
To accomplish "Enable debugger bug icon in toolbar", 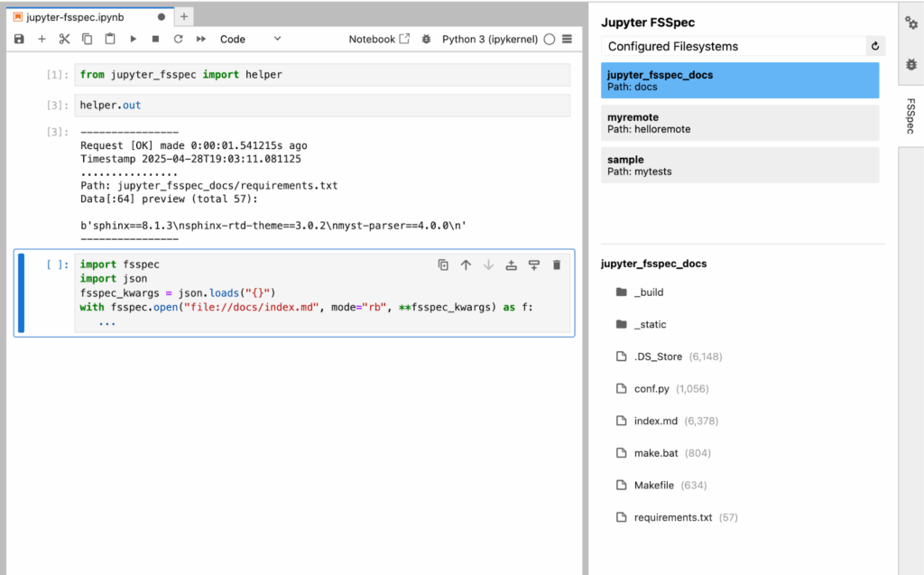I will click(426, 39).
